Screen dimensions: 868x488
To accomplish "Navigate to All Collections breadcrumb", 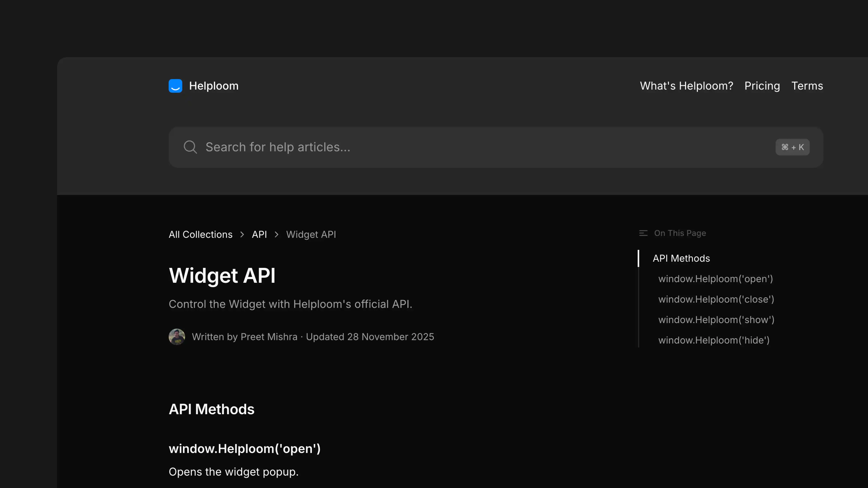I will click(x=200, y=234).
